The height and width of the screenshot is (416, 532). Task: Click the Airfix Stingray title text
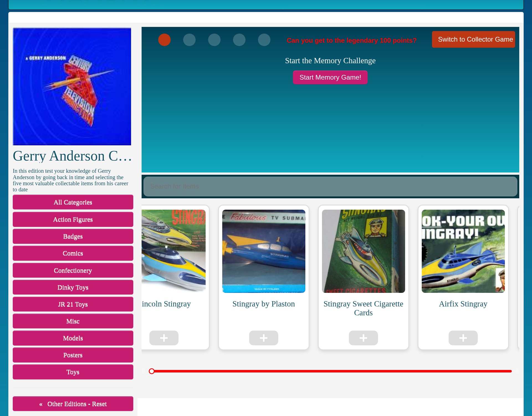tap(463, 304)
